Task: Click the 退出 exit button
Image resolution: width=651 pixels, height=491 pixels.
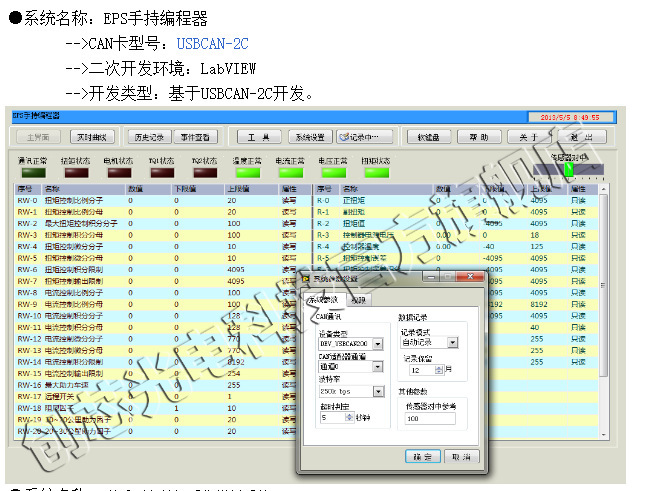Action: click(x=582, y=137)
